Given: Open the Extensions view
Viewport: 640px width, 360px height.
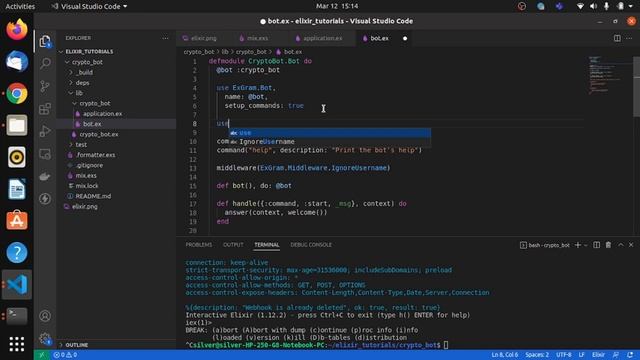Looking at the screenshot, I should (x=45, y=109).
